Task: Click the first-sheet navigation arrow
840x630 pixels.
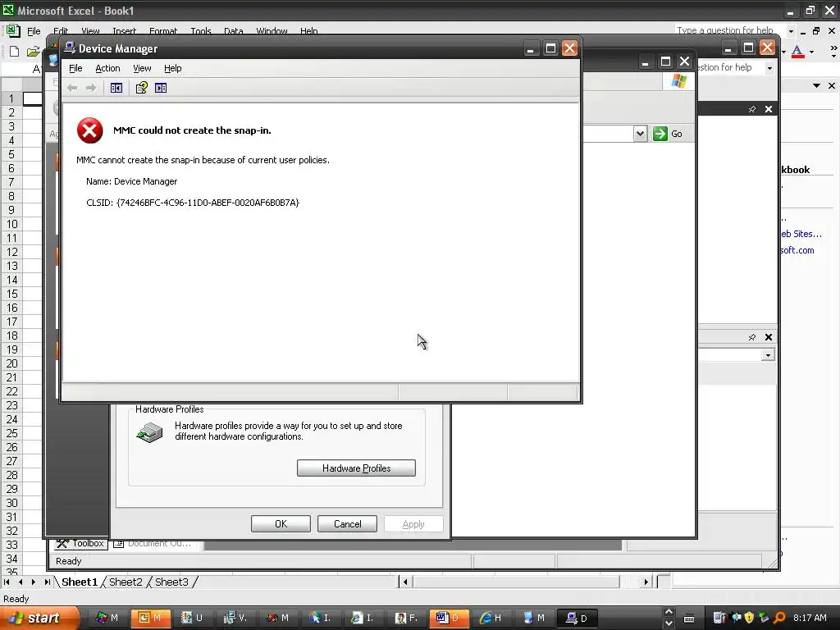Action: pyautogui.click(x=7, y=582)
